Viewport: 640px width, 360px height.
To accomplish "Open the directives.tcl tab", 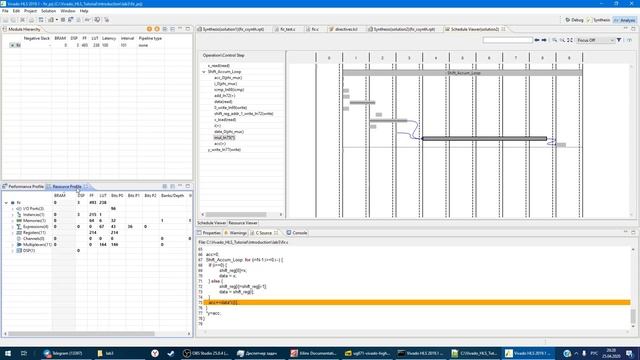I will (343, 29).
